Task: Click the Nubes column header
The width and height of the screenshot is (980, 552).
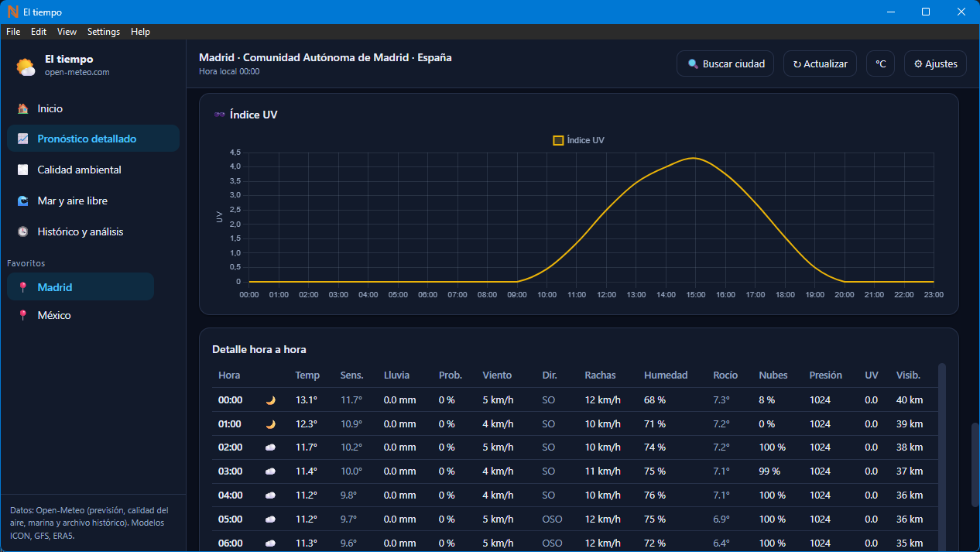Action: [x=773, y=375]
